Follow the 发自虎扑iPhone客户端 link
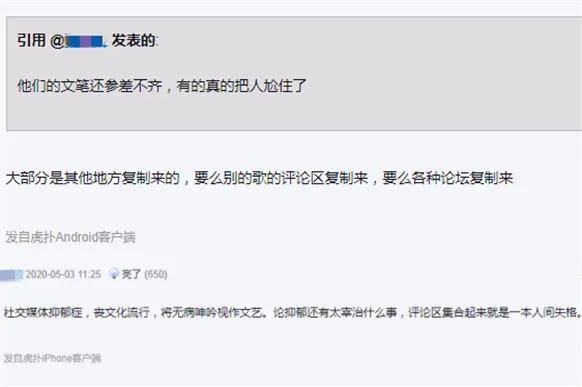Image resolution: width=582 pixels, height=387 pixels. [x=52, y=358]
